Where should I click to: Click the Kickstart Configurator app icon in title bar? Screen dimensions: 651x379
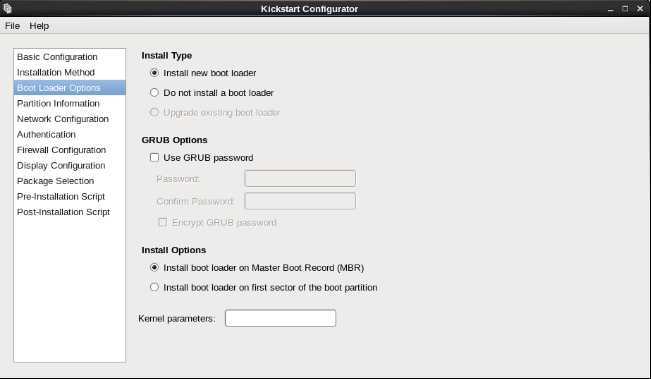coord(7,8)
